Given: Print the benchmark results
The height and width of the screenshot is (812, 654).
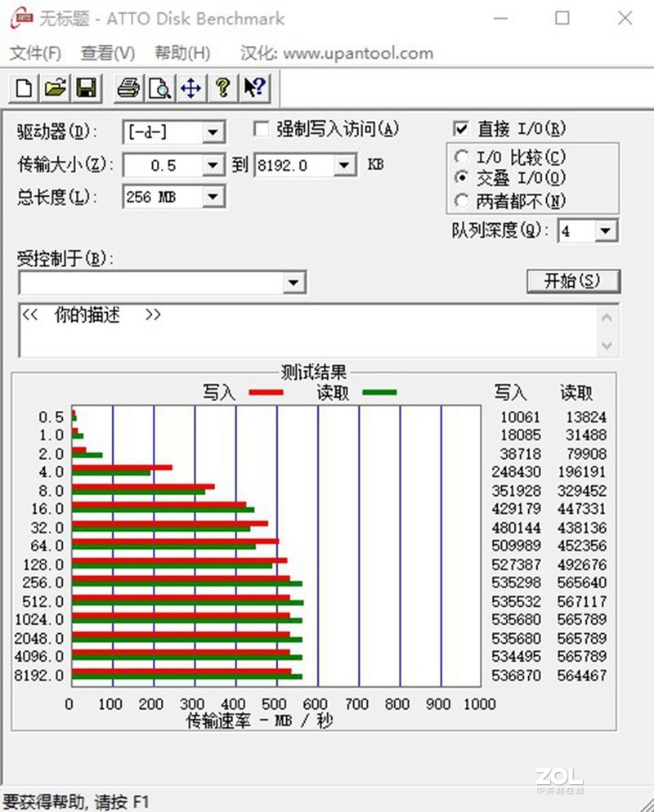Looking at the screenshot, I should pos(128,87).
